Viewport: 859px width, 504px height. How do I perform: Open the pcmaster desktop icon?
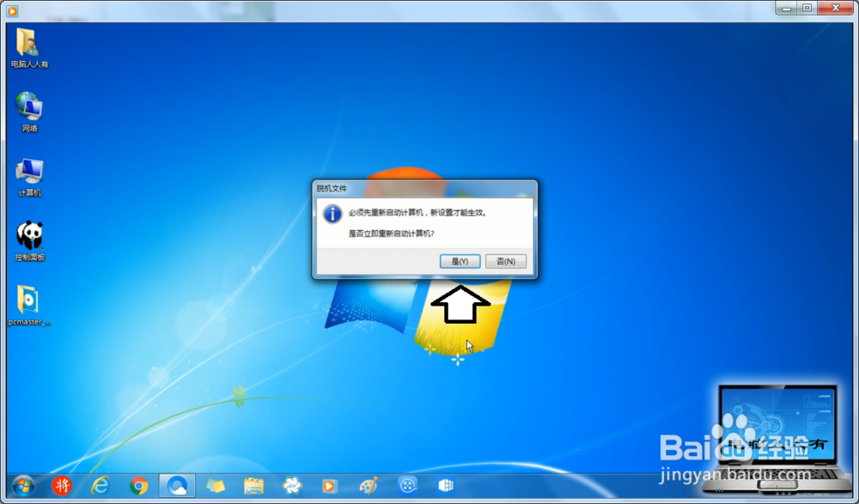(x=29, y=306)
